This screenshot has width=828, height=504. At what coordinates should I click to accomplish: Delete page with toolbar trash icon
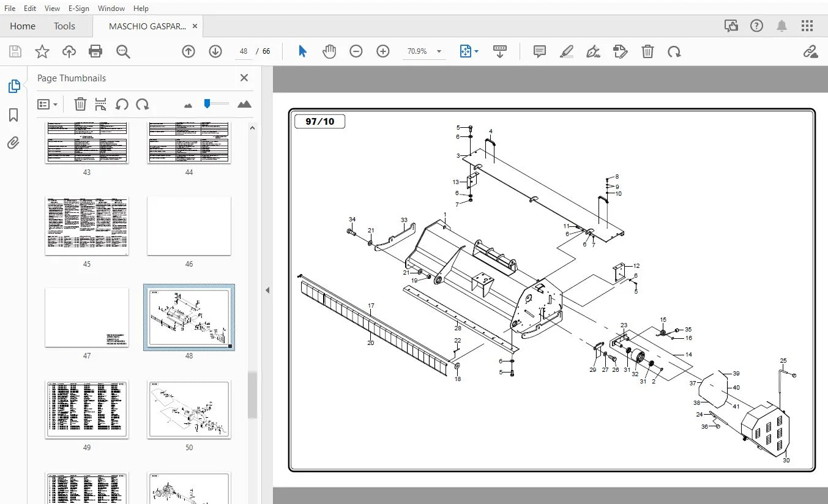(647, 51)
